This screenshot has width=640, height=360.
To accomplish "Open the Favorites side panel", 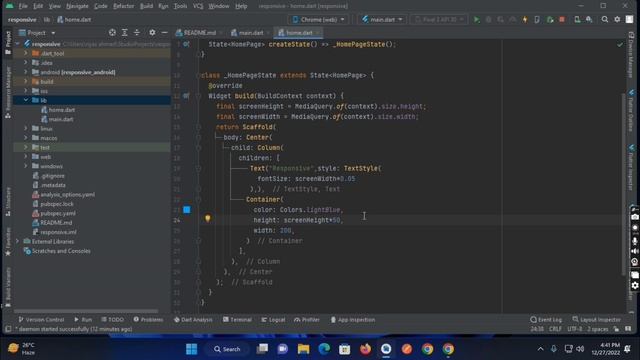I will (x=8, y=242).
